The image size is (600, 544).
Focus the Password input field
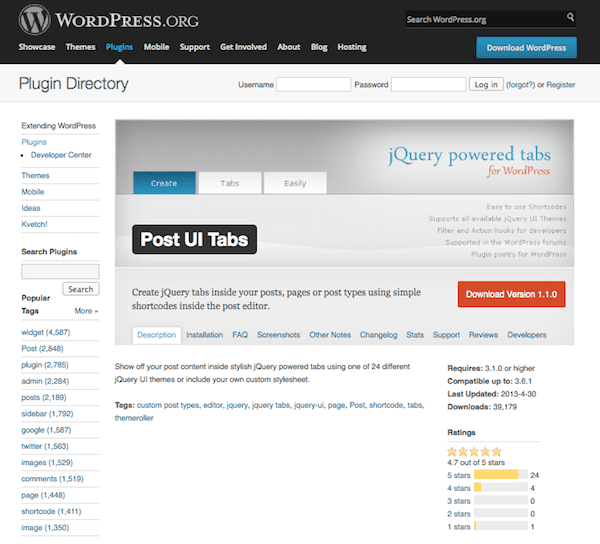[428, 85]
